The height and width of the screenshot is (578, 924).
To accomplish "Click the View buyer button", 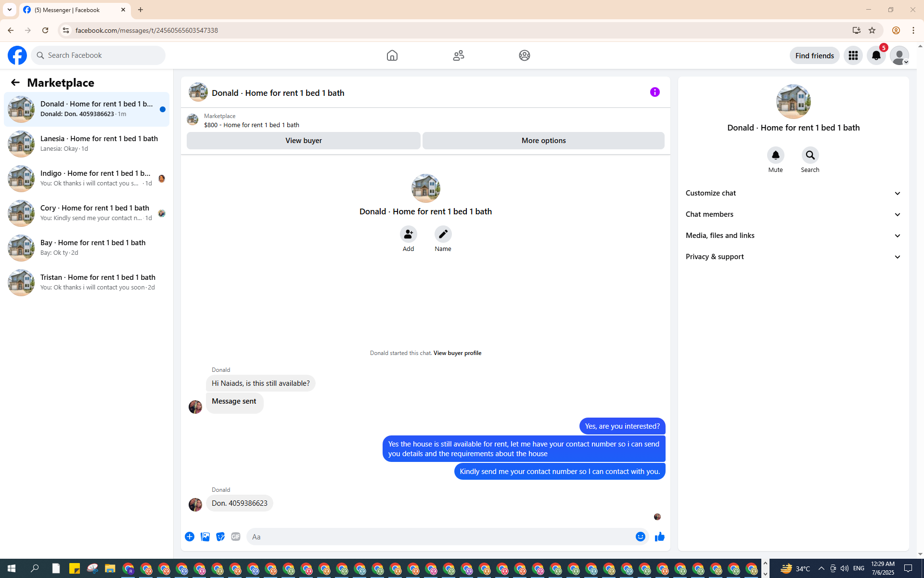I will 303,141.
